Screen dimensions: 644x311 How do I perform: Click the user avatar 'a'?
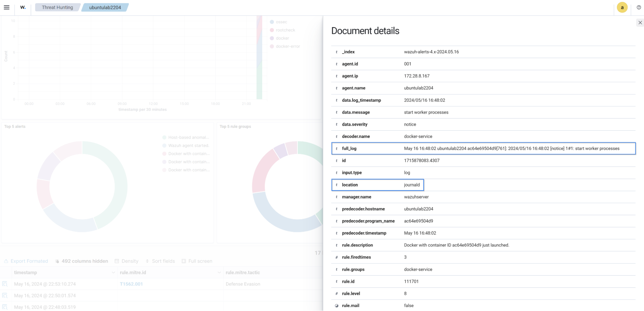pyautogui.click(x=622, y=7)
